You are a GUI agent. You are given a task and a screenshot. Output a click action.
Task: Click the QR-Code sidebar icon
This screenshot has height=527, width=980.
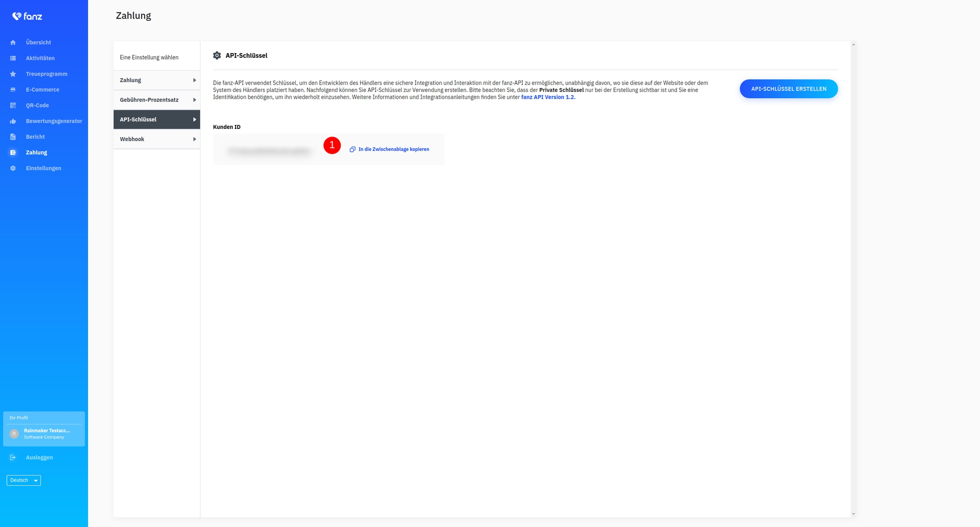tap(13, 105)
